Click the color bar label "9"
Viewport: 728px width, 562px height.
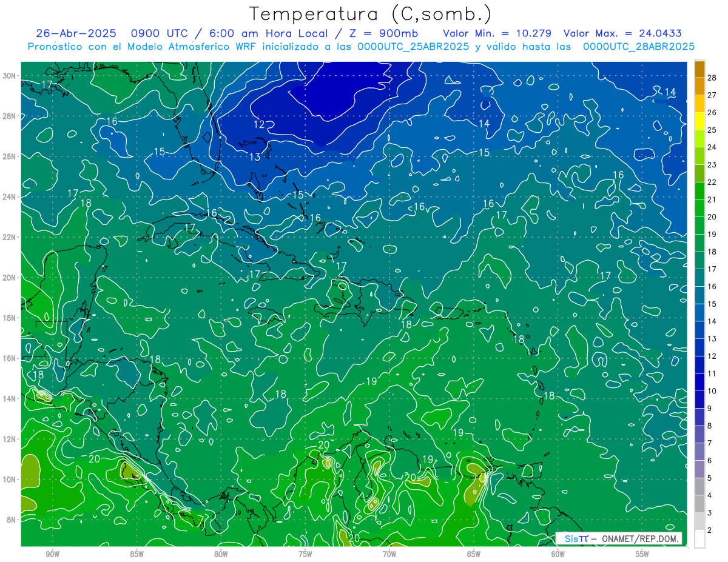coord(710,409)
